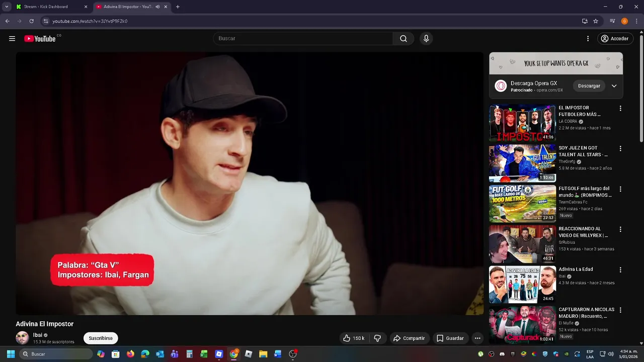644x362 pixels.
Task: Open Ibai channel name link
Action: (38, 335)
